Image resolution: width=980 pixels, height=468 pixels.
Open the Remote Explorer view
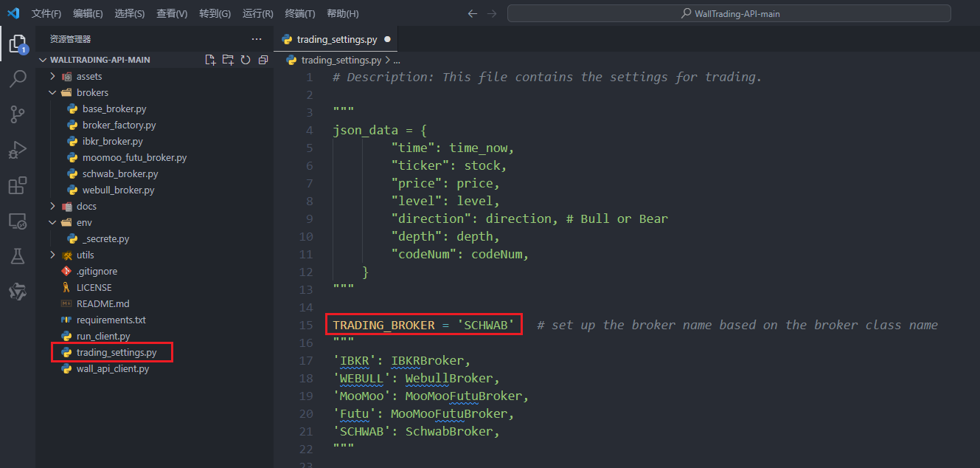[18, 221]
